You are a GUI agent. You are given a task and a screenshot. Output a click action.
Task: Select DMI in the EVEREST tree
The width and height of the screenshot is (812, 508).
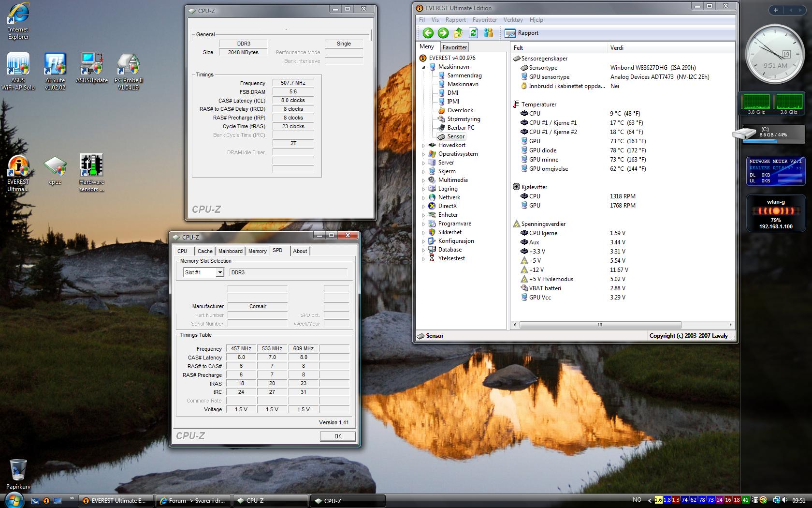click(448, 93)
